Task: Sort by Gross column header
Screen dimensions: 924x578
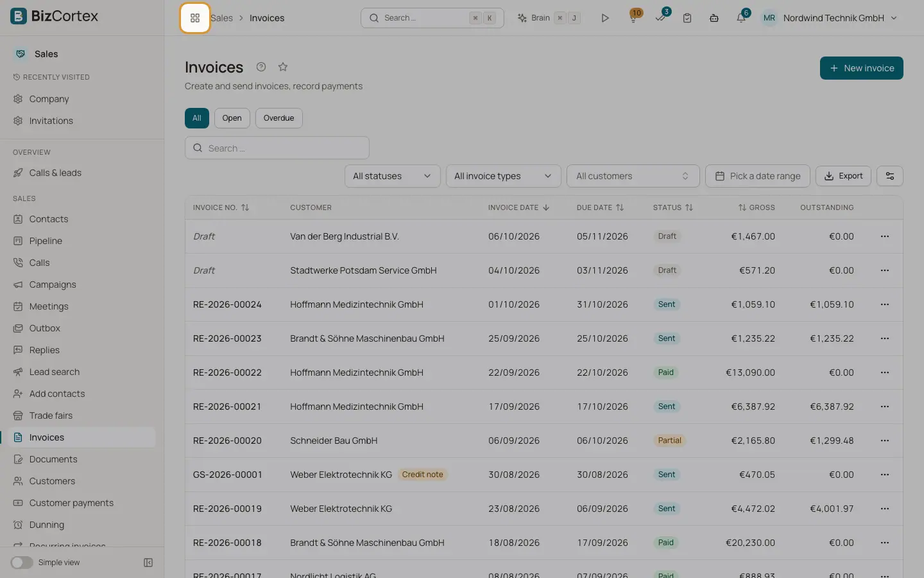Action: coord(757,207)
